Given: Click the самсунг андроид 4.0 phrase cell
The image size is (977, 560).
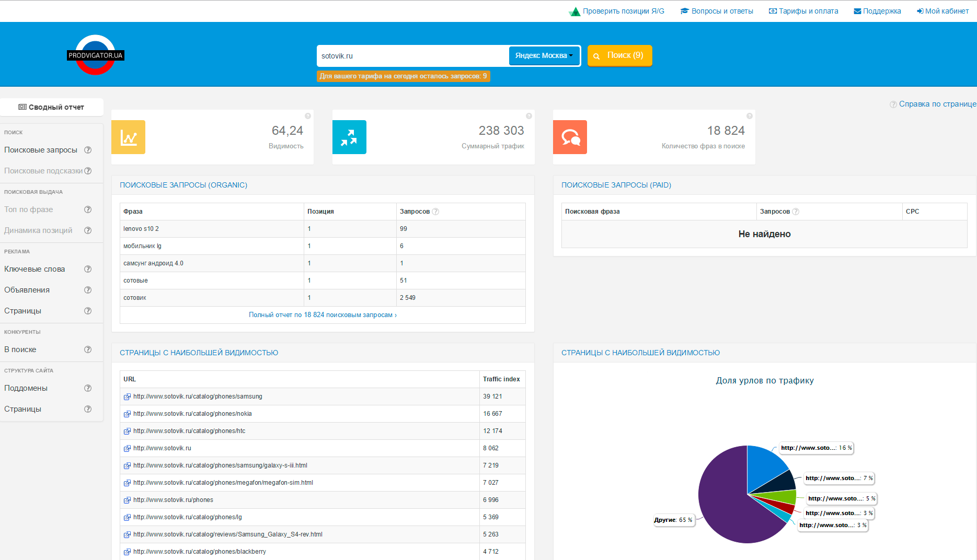Looking at the screenshot, I should (x=212, y=263).
